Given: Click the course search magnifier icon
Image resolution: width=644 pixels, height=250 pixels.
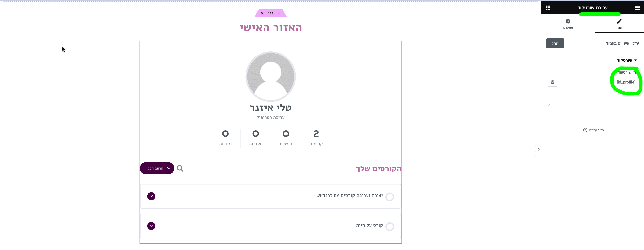Looking at the screenshot, I should click(x=180, y=168).
